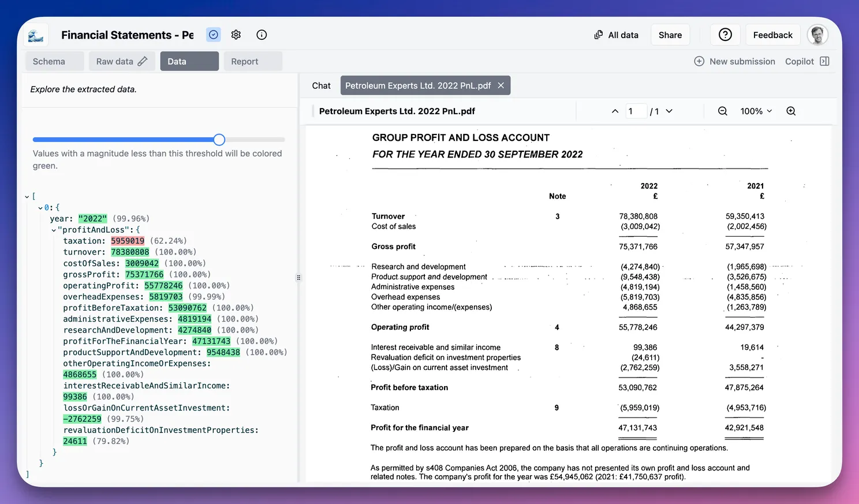This screenshot has width=859, height=504.
Task: Open the Chat tab
Action: coord(321,85)
